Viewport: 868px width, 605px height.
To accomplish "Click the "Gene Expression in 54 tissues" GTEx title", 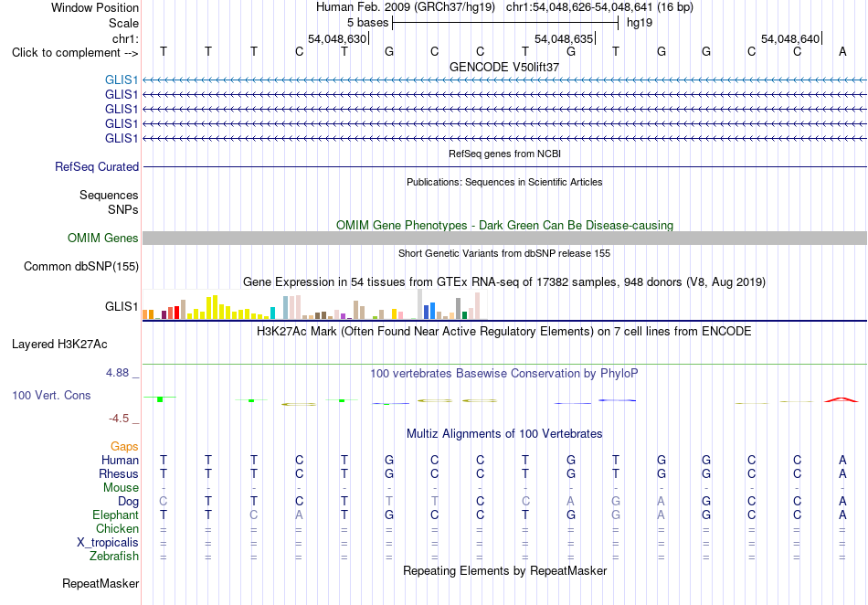I will coord(504,282).
